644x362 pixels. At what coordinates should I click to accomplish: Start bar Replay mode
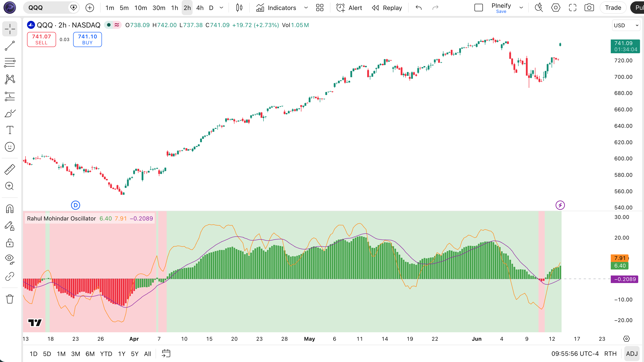click(387, 8)
